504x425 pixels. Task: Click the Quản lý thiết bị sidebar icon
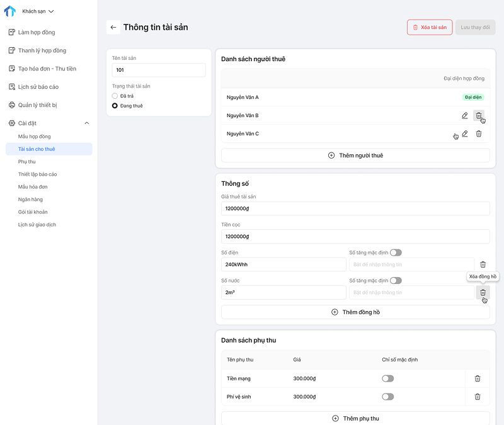pyautogui.click(x=12, y=105)
